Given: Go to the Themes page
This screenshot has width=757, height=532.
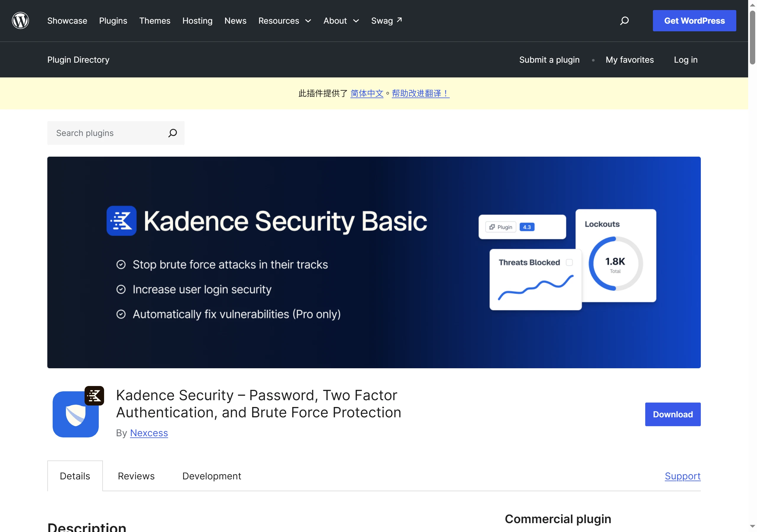Looking at the screenshot, I should tap(155, 21).
